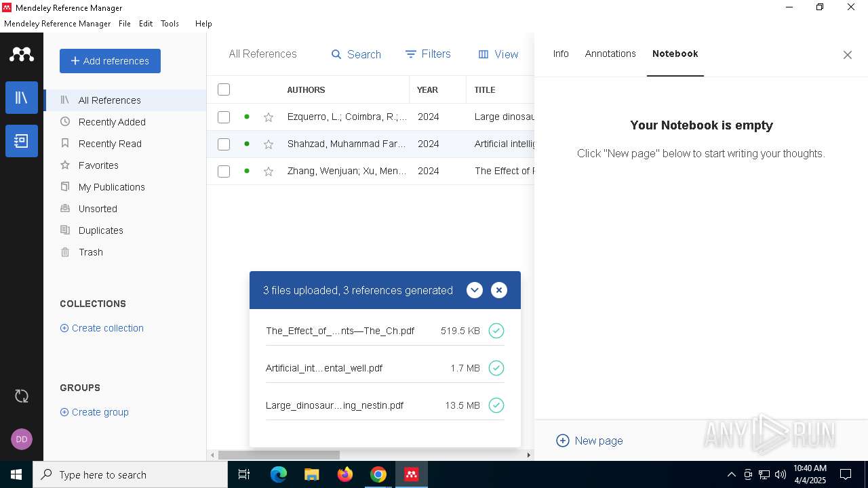
Task: Open Windows Start menu
Action: [16, 474]
